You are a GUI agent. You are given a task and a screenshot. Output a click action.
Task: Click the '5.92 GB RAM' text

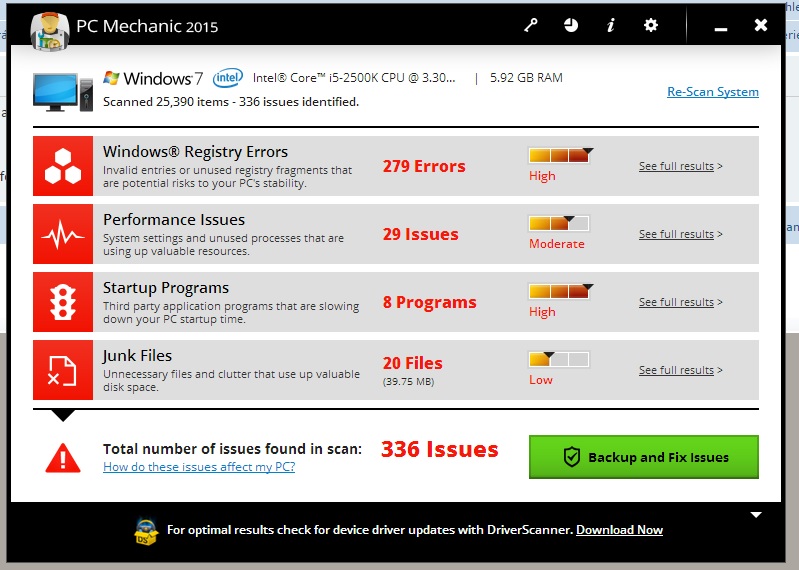[x=526, y=78]
